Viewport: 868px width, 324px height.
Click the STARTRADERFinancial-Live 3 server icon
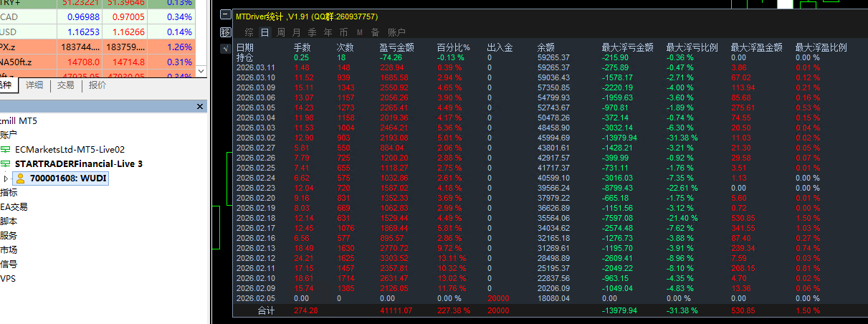point(6,163)
